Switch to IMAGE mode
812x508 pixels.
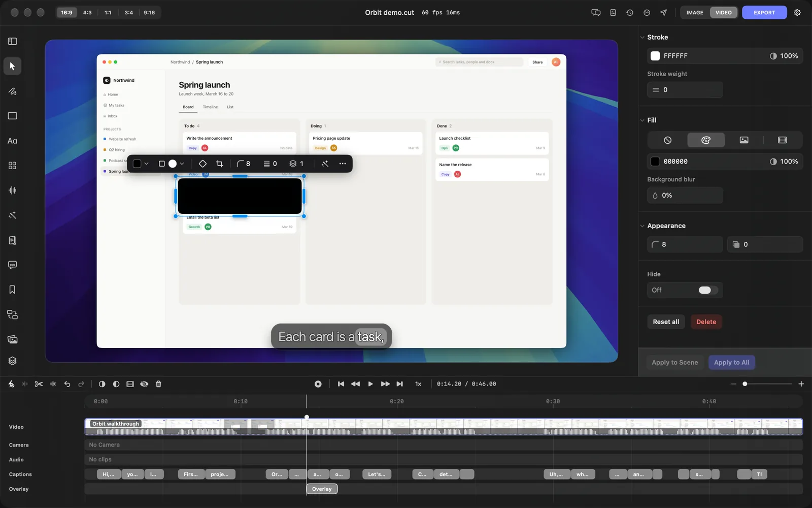click(x=695, y=13)
